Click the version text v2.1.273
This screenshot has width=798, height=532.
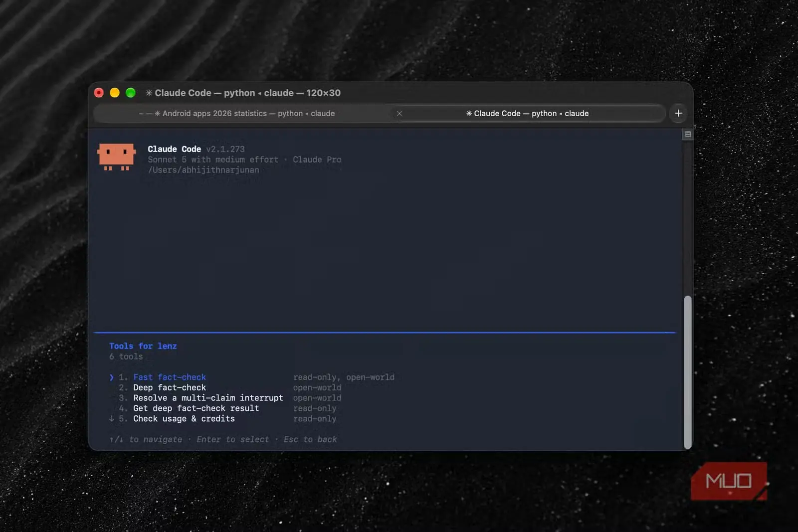pos(225,149)
